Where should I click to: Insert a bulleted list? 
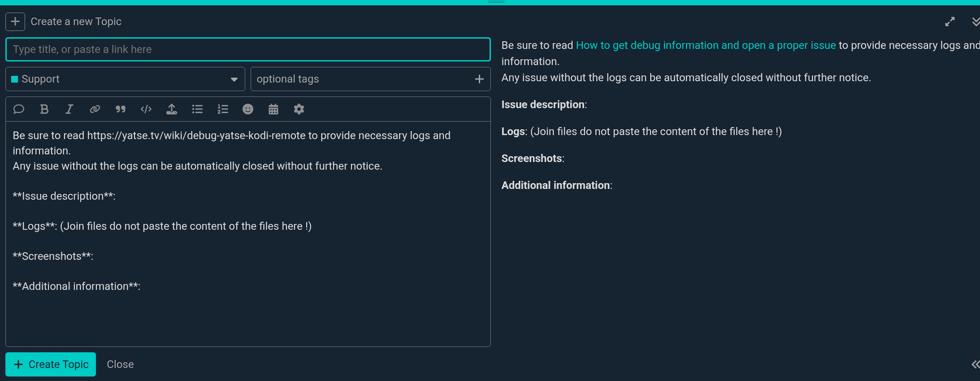pyautogui.click(x=197, y=109)
